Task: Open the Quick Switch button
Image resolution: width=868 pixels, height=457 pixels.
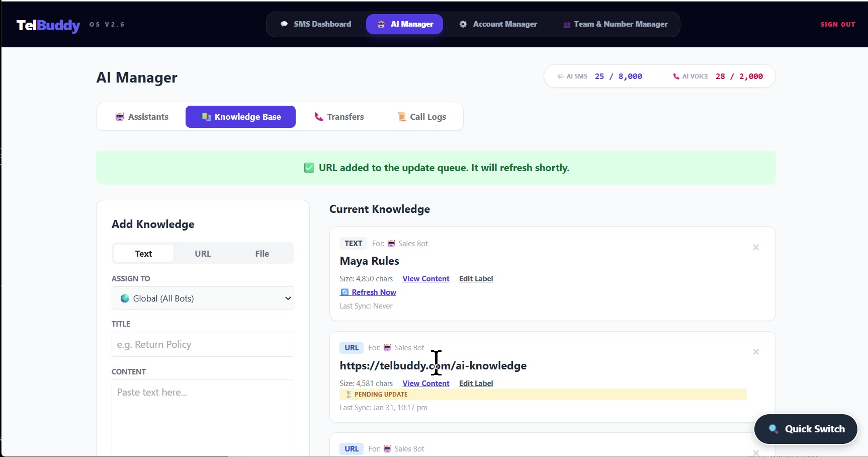Action: [x=806, y=429]
